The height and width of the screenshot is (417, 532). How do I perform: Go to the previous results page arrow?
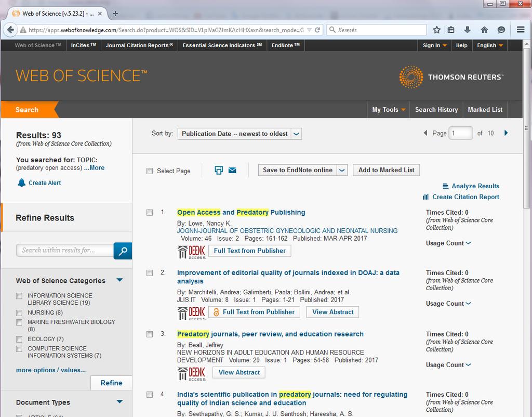425,133
